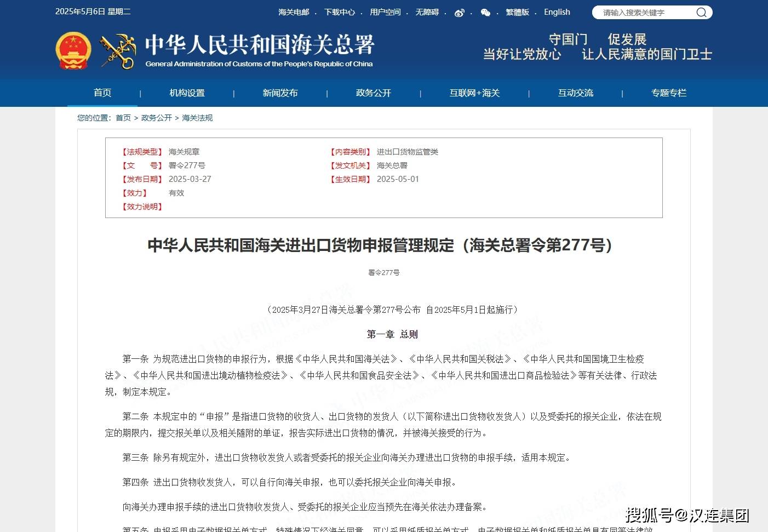Click the 第一章 总则 chapter heading

[x=392, y=334]
